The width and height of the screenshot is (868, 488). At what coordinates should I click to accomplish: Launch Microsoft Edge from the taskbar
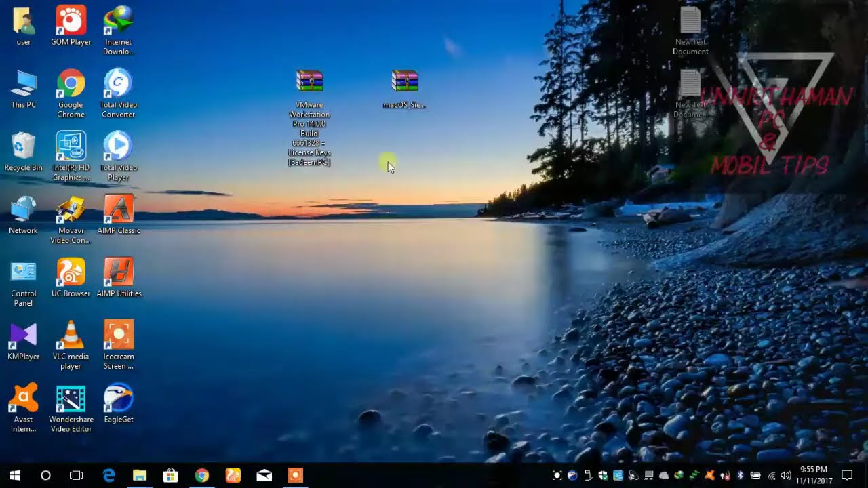coord(108,475)
